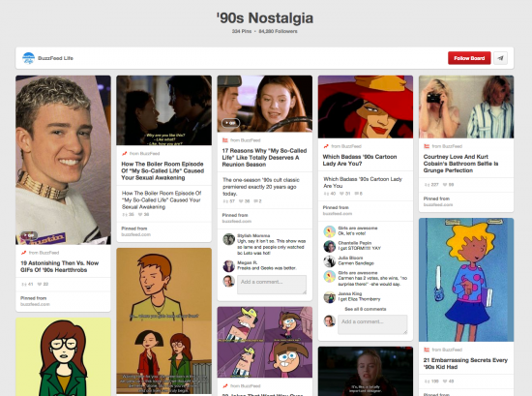Click like heart on 19 Astonishing pin

click(43, 284)
